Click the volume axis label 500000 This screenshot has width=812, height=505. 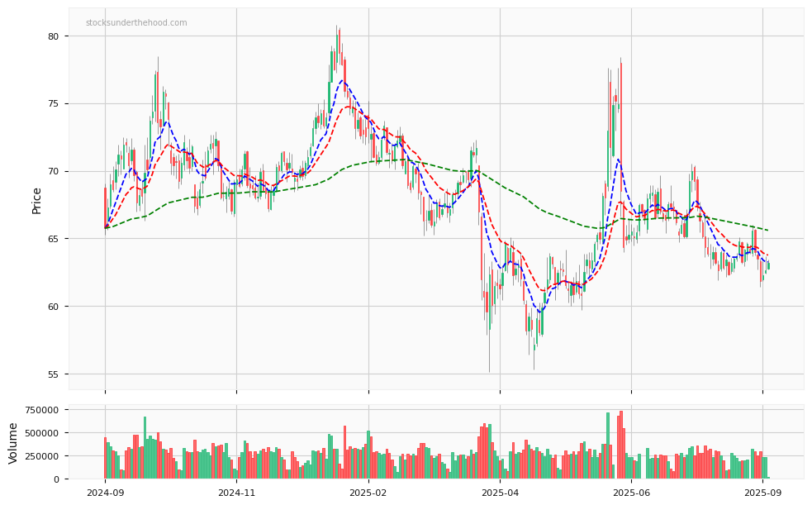click(43, 433)
